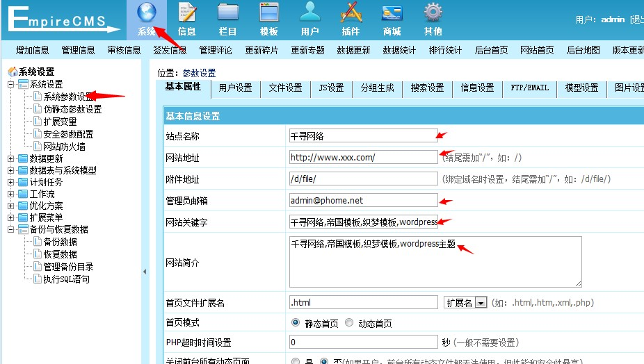Viewport: 644px width, 364px height.
Task: Select the 模板 template icon
Action: click(269, 14)
